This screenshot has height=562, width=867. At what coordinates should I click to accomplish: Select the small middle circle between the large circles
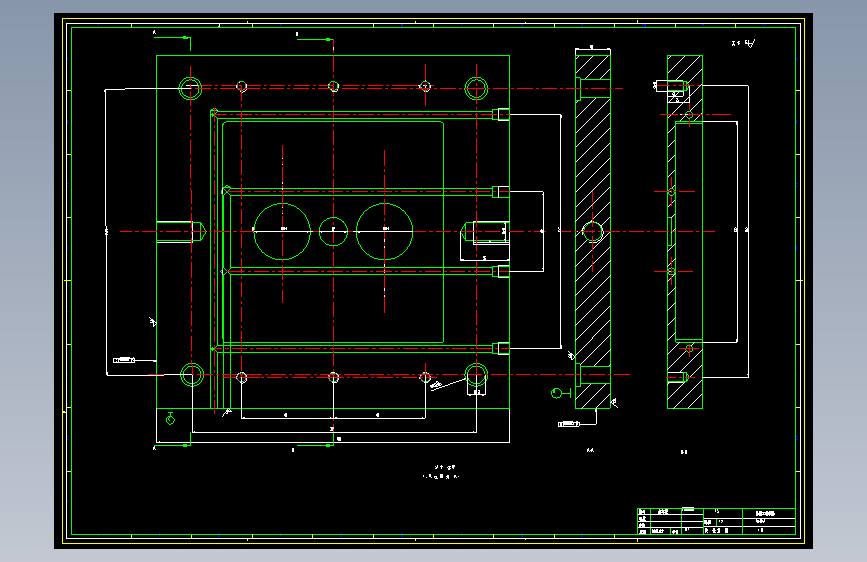[333, 231]
